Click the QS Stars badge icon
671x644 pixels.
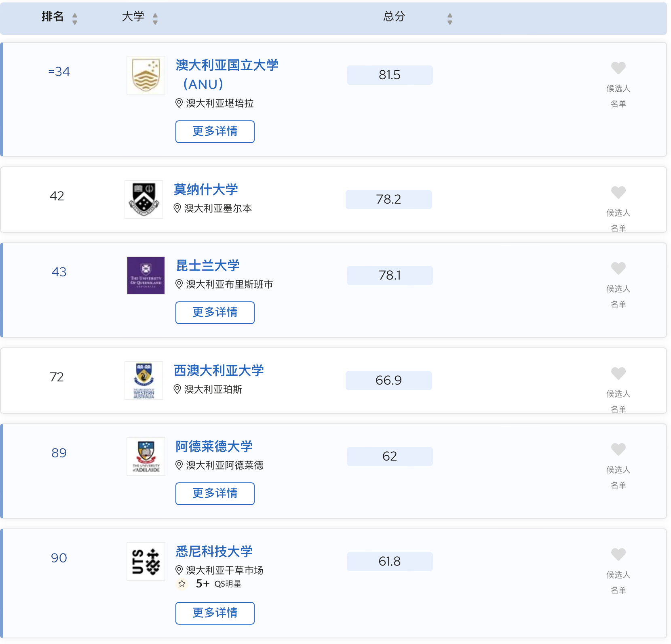(182, 584)
